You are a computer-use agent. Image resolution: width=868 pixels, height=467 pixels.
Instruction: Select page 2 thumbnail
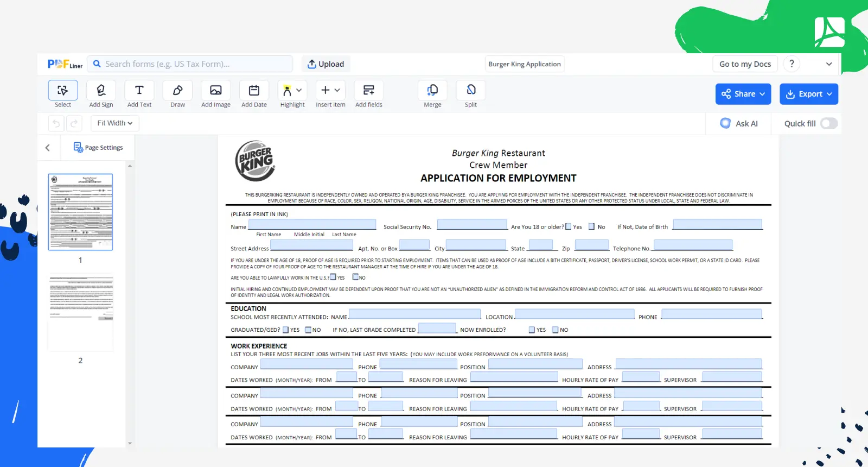click(x=80, y=312)
